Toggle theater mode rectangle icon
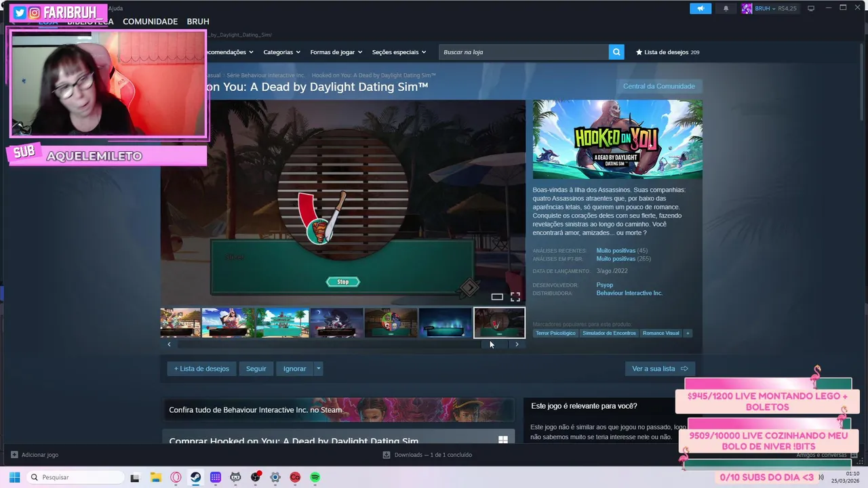The image size is (868, 488). (497, 297)
